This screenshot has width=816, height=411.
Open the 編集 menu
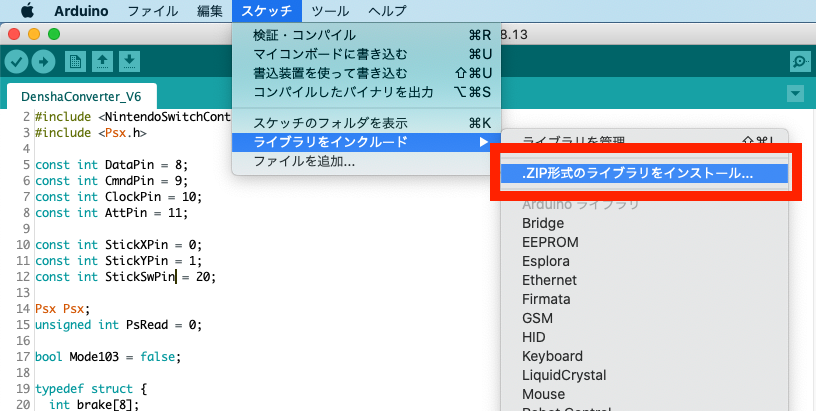[x=210, y=11]
